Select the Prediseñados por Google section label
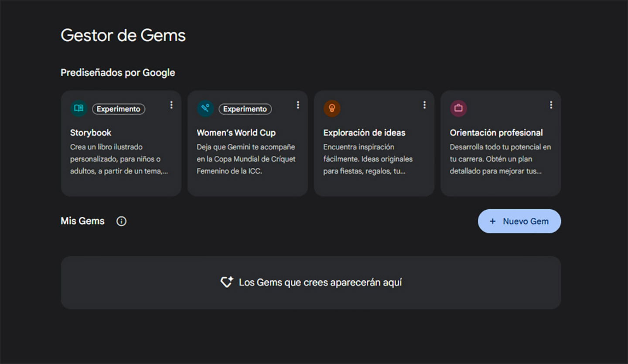Screen dimensions: 628x364 pyautogui.click(x=118, y=72)
